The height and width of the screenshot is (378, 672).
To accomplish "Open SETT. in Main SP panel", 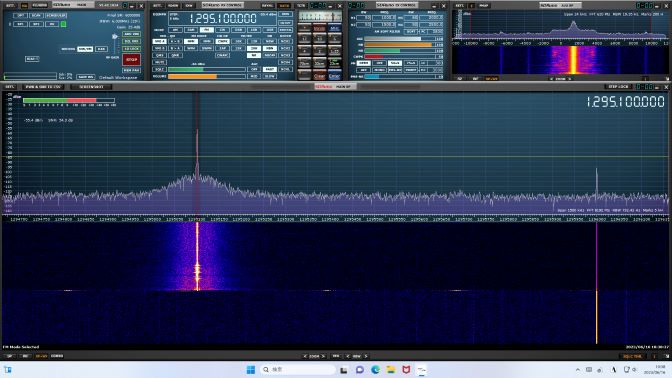I will pyautogui.click(x=9, y=87).
